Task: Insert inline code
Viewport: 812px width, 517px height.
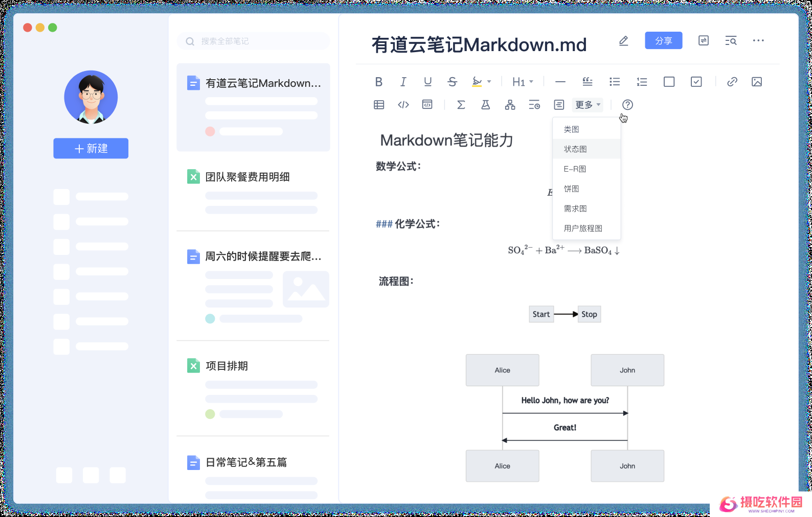Action: (x=403, y=105)
